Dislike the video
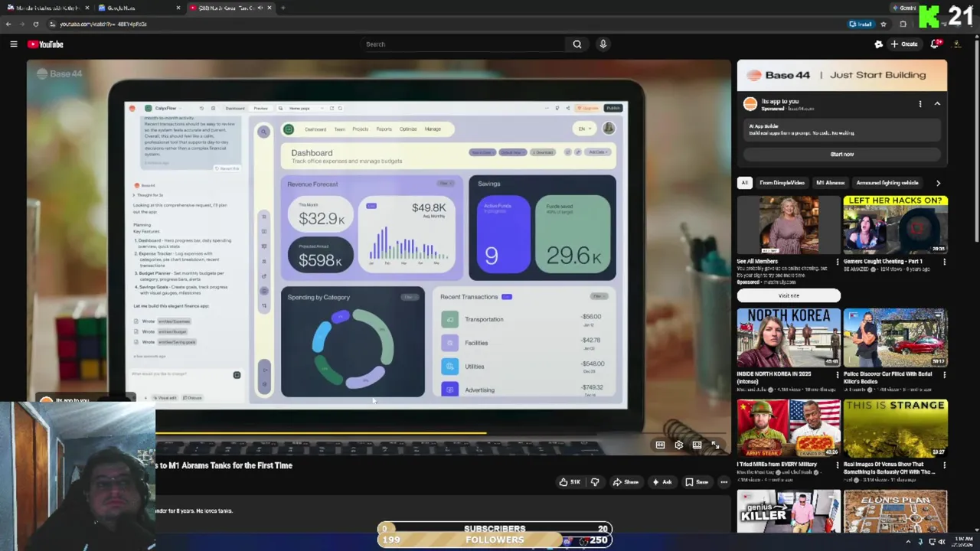 (595, 482)
